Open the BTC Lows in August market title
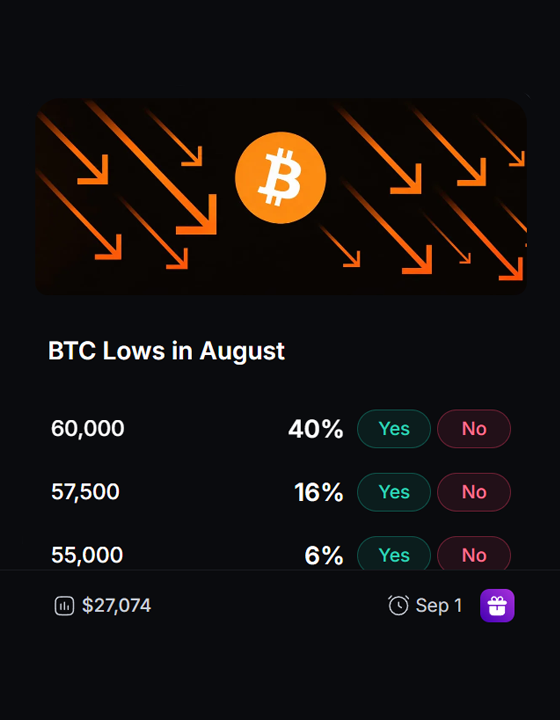 tap(166, 352)
